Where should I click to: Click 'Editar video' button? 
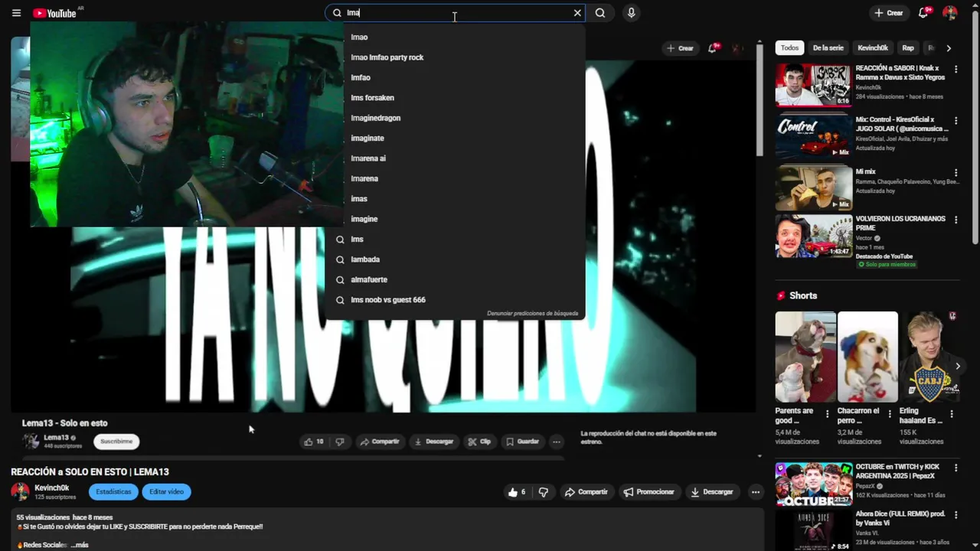click(166, 492)
